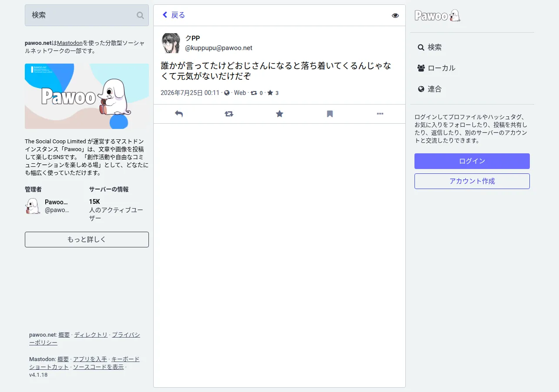Open the Pawoo administrator account name
This screenshot has height=392, width=559.
[56, 202]
